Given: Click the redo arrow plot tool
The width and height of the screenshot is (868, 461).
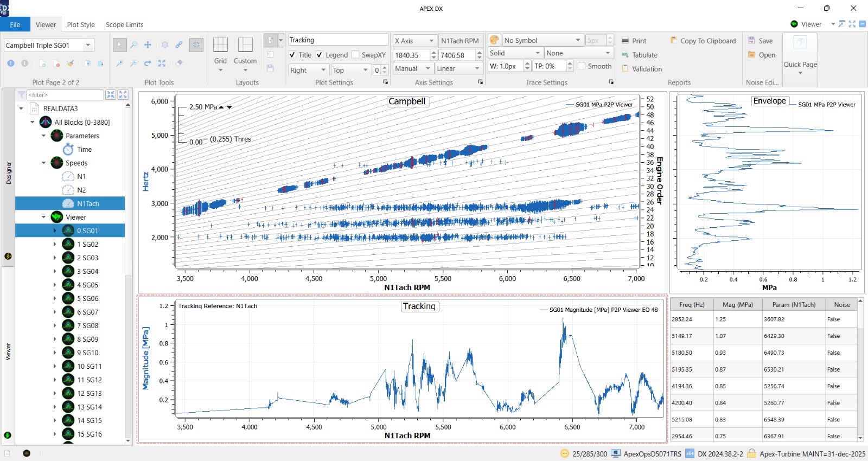Looking at the screenshot, I should (148, 63).
